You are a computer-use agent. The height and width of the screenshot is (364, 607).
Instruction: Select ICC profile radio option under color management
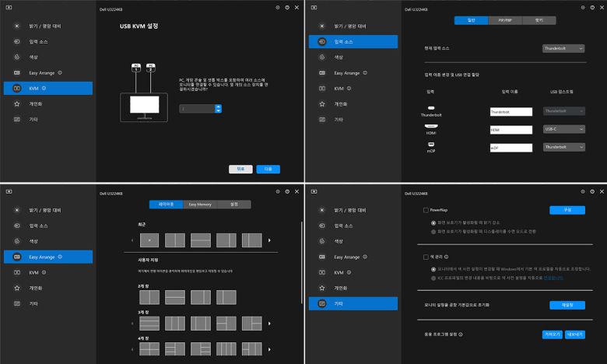point(433,278)
